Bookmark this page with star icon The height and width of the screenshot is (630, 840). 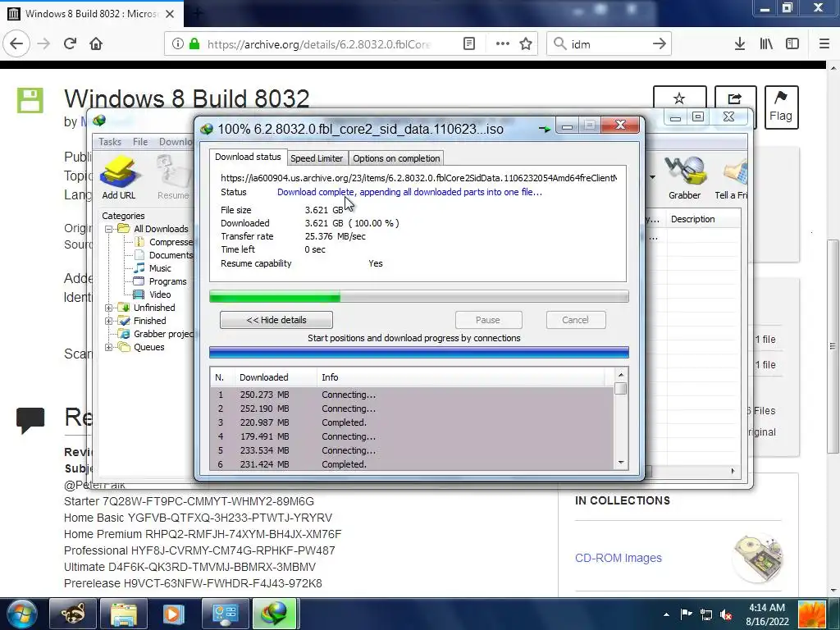(x=526, y=44)
